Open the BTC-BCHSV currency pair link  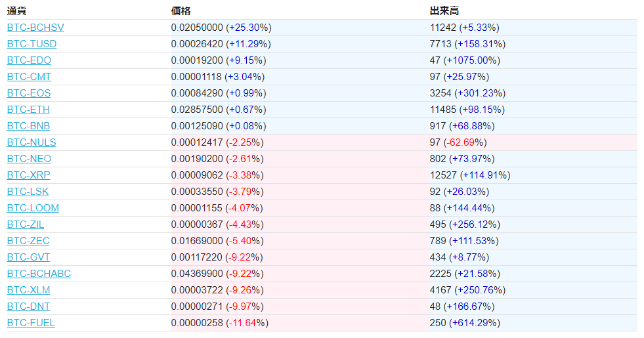click(35, 28)
